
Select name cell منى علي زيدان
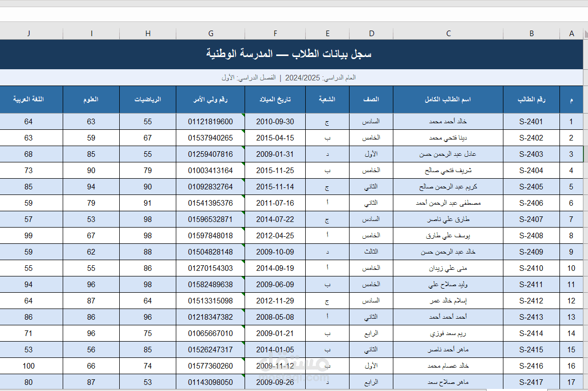[x=448, y=268]
